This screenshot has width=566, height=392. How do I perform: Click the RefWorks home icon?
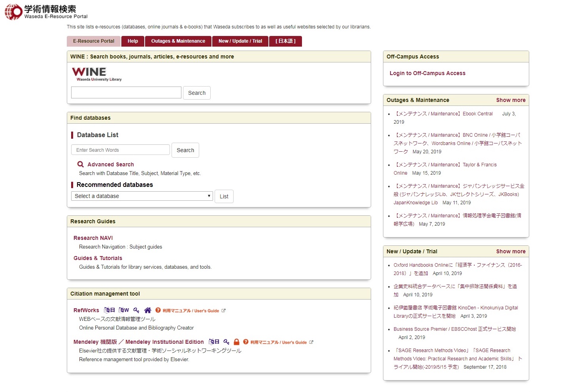(x=147, y=310)
